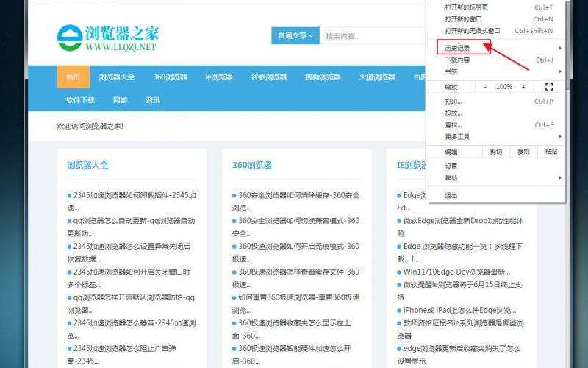Screen dimensions: 588x368
Task: Click the 复制 button in edit row
Action: [523, 152]
